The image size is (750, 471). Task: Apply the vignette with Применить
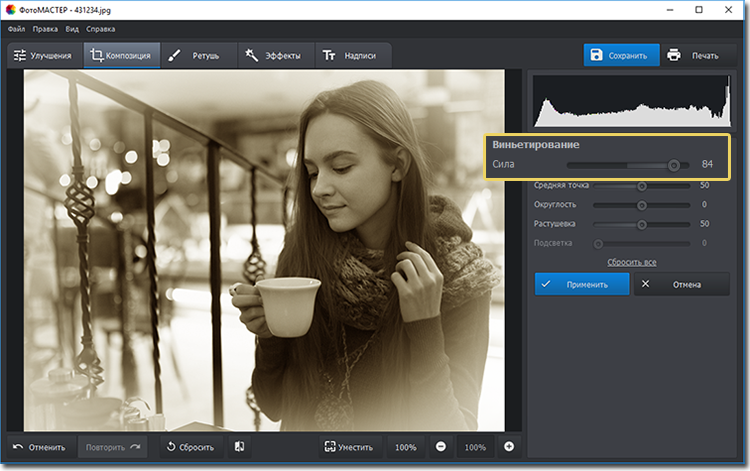[582, 284]
